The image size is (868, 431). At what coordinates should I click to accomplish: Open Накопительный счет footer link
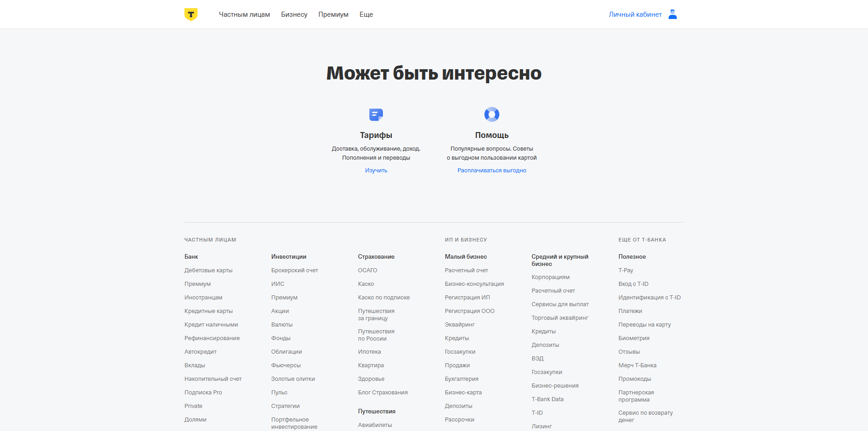click(213, 379)
